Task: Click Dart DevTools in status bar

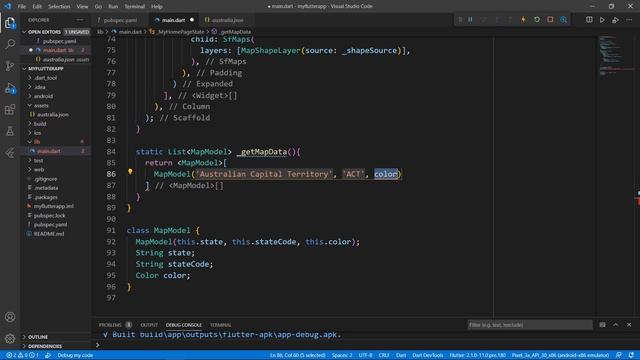Action: (428, 355)
